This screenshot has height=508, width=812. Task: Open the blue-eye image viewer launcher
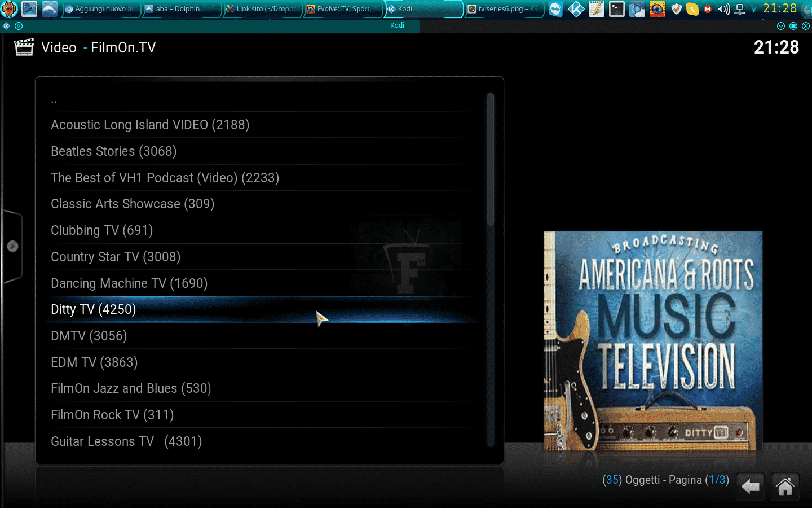point(657,9)
